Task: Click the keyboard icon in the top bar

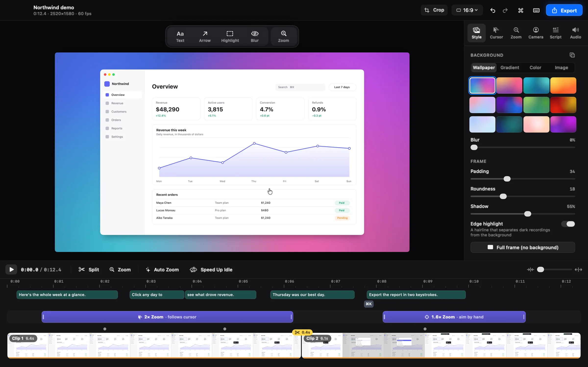Action: point(536,10)
